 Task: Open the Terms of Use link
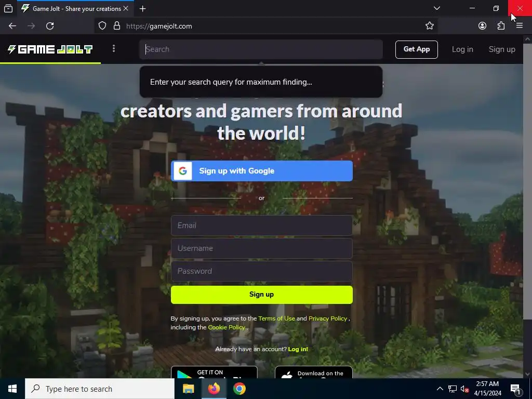(276, 318)
